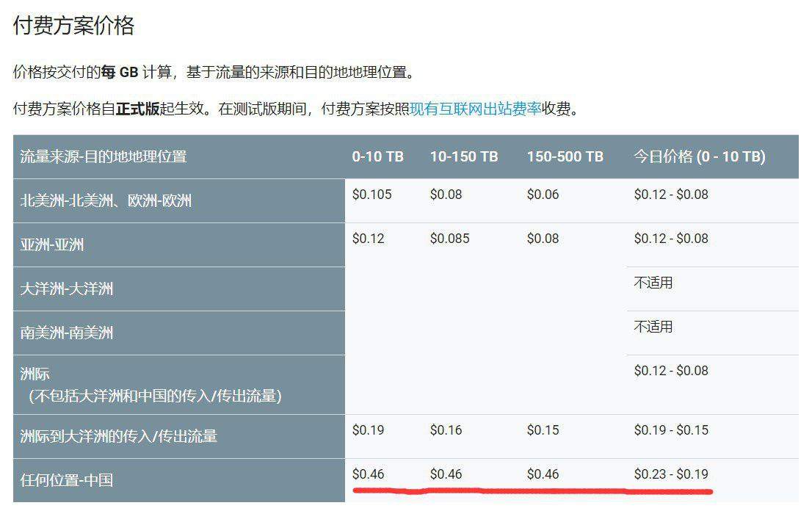Click today's price $0.12 - $0.08 for 洲际
812x522 pixels.
click(671, 370)
